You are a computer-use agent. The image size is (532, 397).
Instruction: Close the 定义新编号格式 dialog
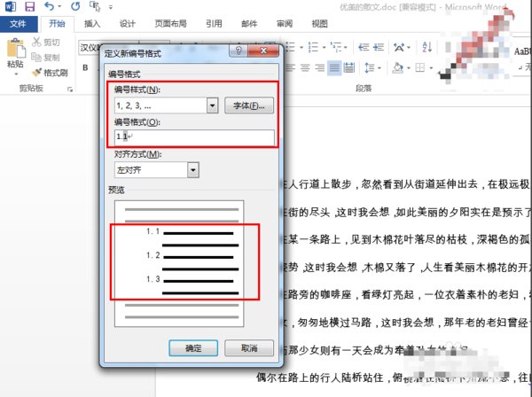click(263, 51)
